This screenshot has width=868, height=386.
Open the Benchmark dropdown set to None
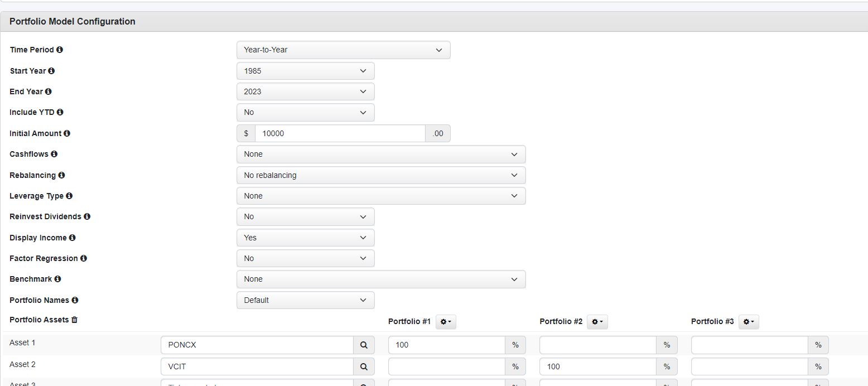coord(381,279)
